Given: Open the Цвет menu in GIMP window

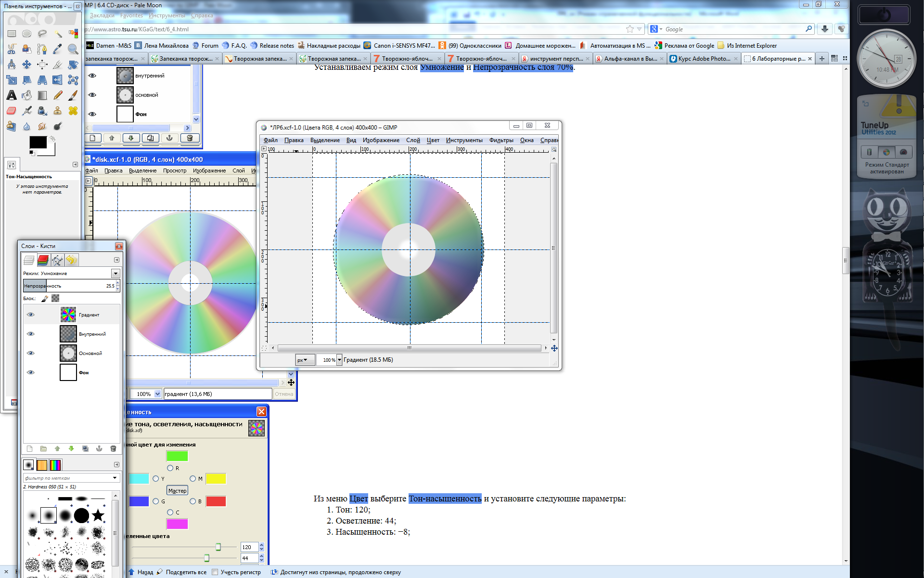Looking at the screenshot, I should (433, 140).
